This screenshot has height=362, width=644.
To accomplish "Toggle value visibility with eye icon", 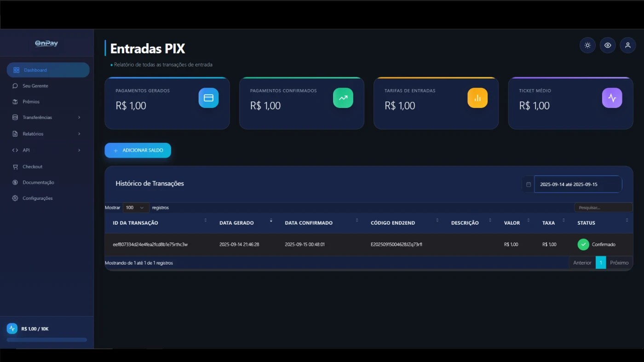I will click(x=608, y=45).
